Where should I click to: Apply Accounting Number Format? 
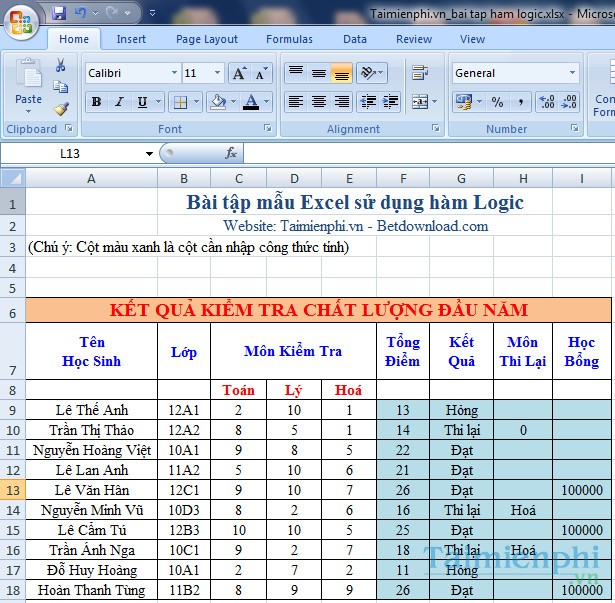pyautogui.click(x=464, y=102)
